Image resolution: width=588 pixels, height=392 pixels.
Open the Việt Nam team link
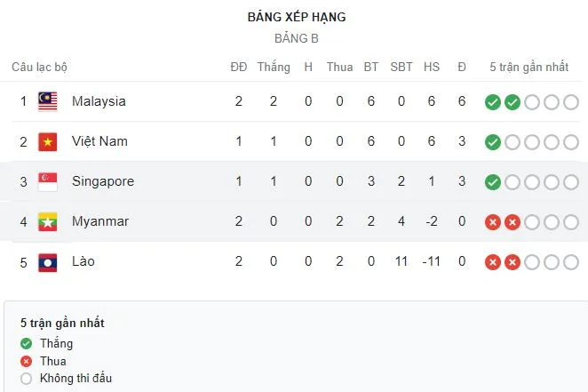[99, 141]
